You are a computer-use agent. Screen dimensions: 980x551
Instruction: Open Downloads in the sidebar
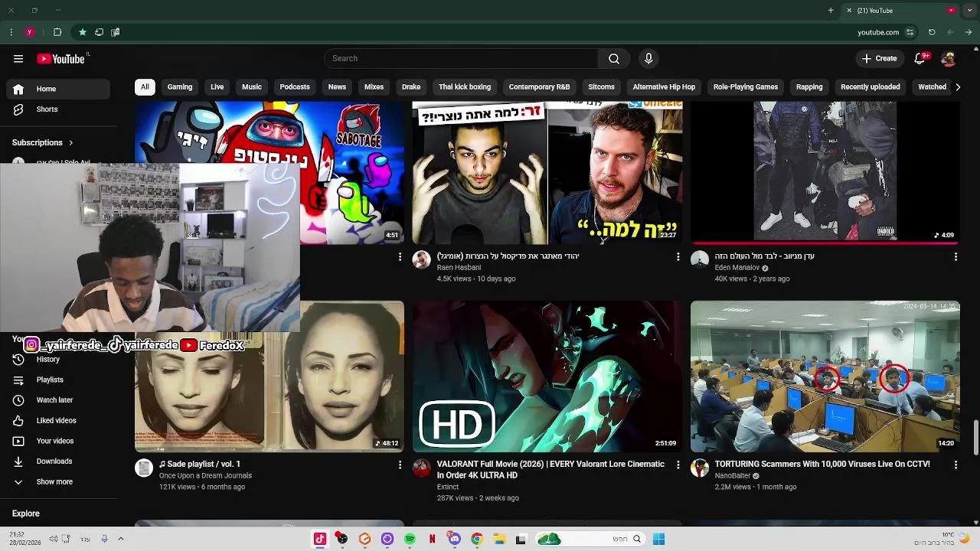click(58, 461)
